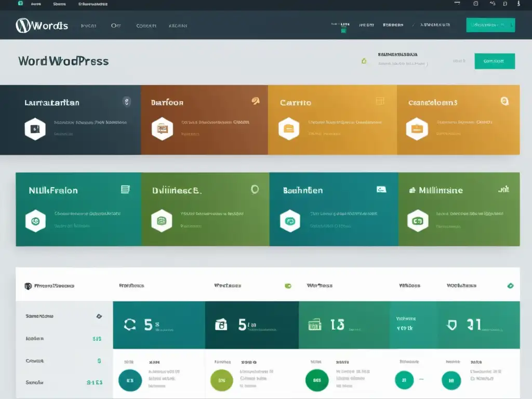532x399 pixels.
Task: Select the Carrito card heading
Action: click(x=295, y=102)
